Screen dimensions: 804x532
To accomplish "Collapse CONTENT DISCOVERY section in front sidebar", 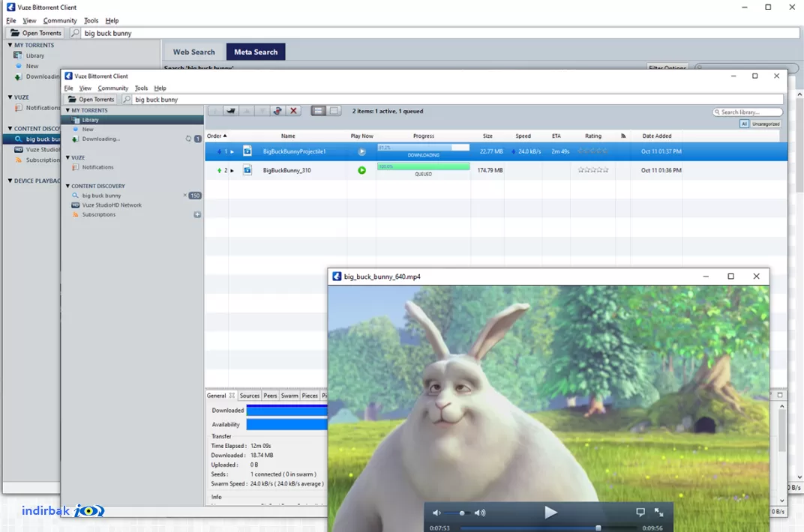I will tap(67, 186).
